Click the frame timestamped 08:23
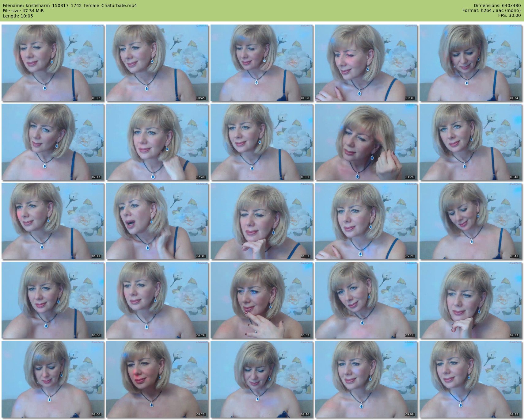The image size is (524, 420). pyautogui.click(x=157, y=379)
